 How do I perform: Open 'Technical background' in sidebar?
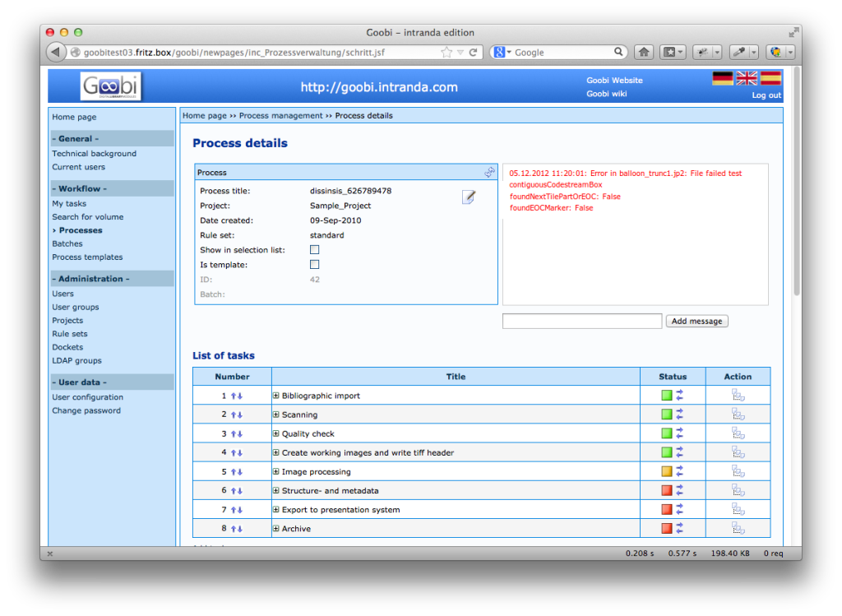[94, 154]
